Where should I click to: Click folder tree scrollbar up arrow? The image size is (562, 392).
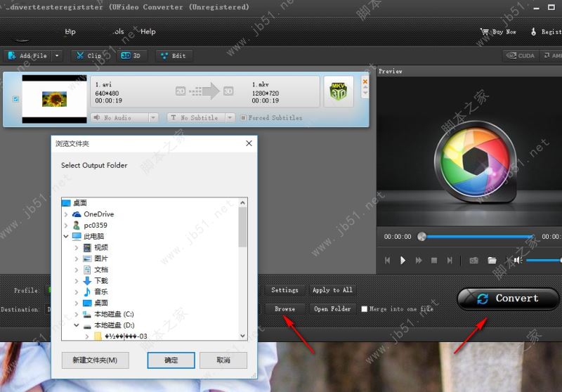(242, 203)
